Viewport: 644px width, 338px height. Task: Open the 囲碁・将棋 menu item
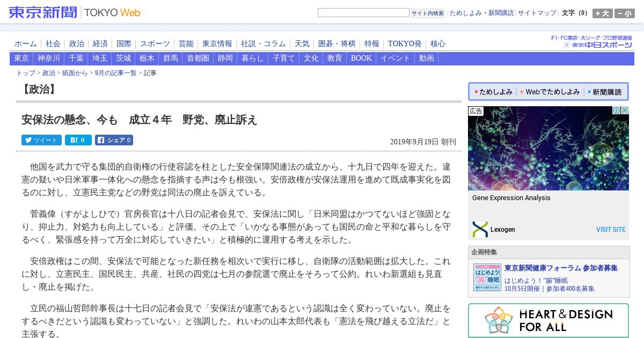point(337,43)
